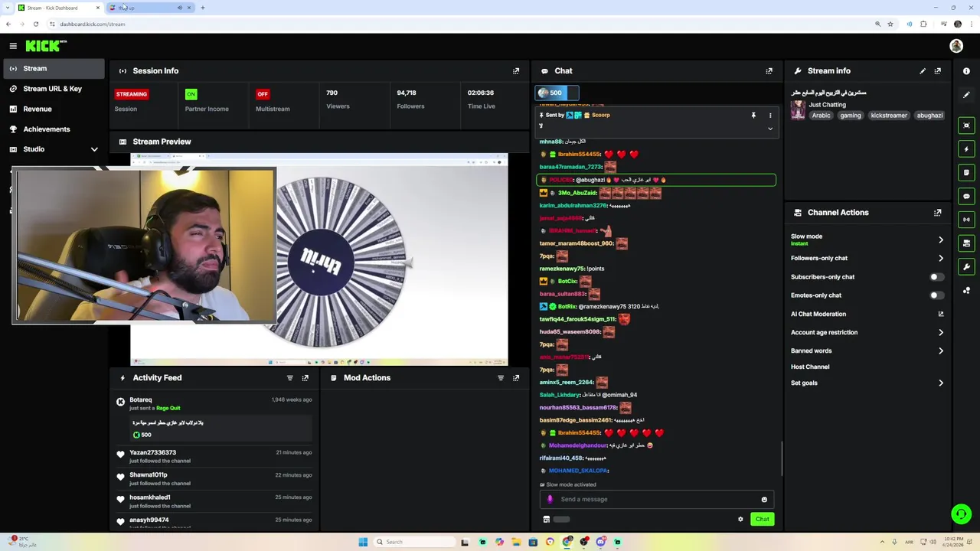Pop out the Stream info panel

coord(937,70)
